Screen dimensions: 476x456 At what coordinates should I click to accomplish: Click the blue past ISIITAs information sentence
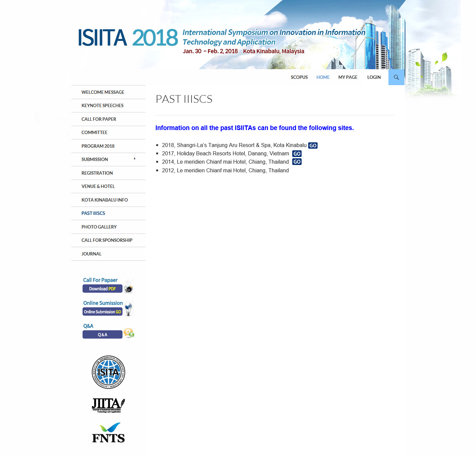click(255, 128)
